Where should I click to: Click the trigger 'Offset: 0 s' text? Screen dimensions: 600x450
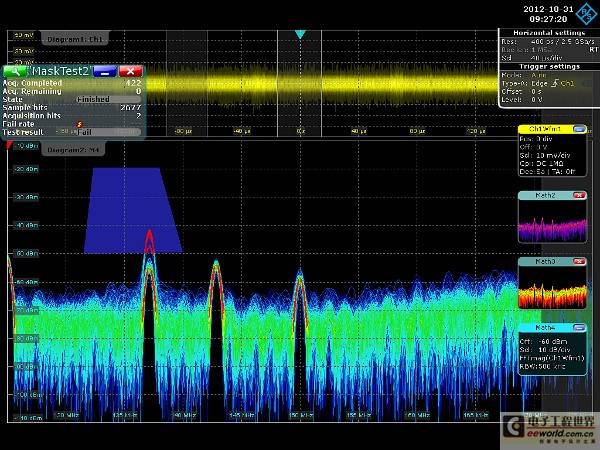click(x=521, y=91)
